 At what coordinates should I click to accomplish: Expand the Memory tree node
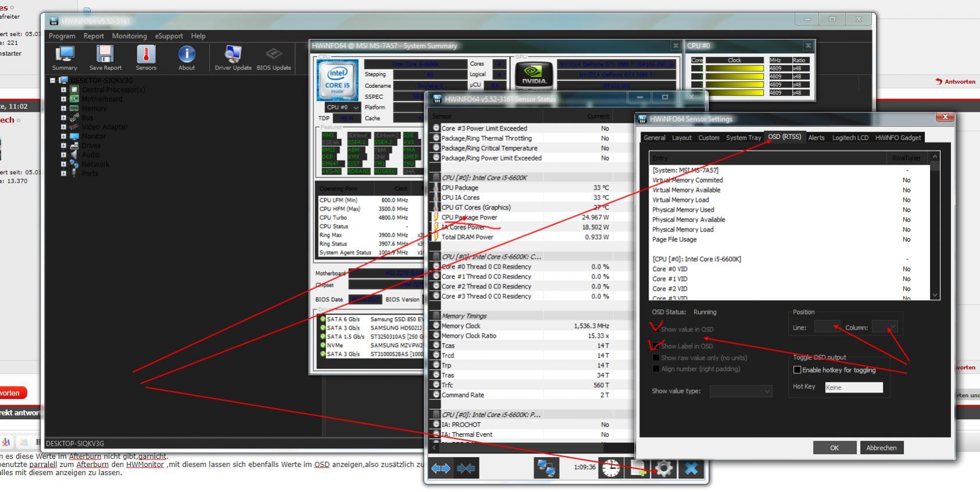point(64,109)
